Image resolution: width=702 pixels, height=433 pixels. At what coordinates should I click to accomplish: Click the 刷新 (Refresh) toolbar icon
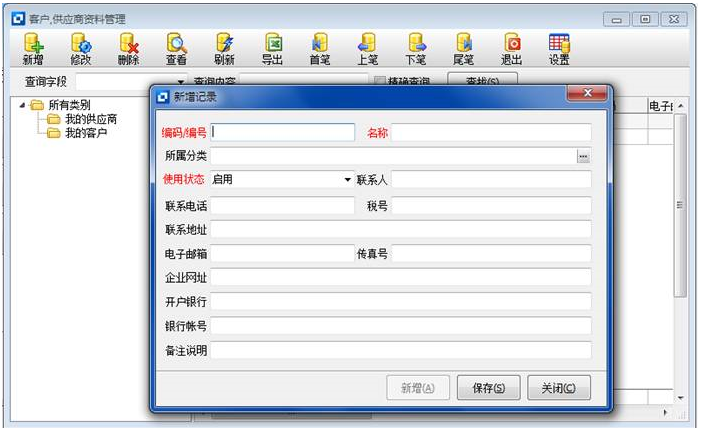(224, 48)
